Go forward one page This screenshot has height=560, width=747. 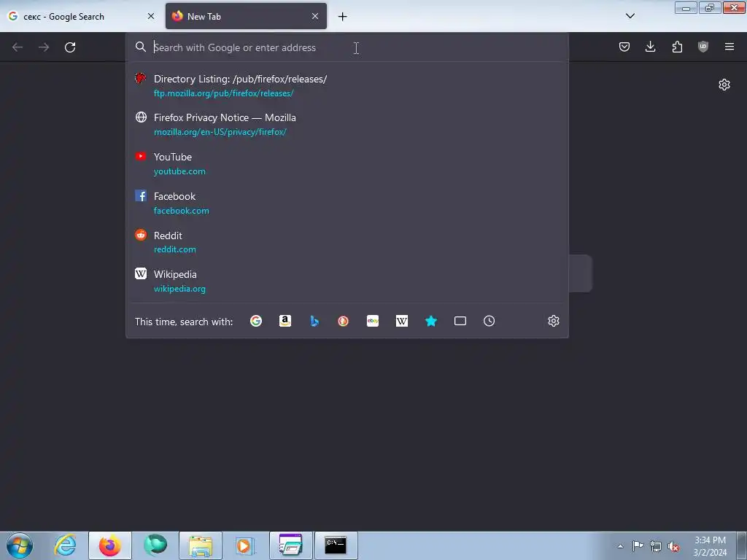coord(44,47)
